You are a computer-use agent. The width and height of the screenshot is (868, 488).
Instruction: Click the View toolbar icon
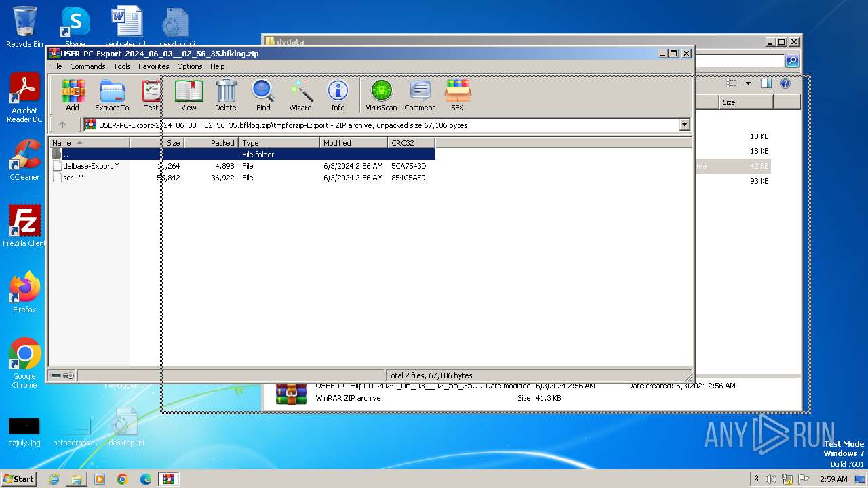189,95
